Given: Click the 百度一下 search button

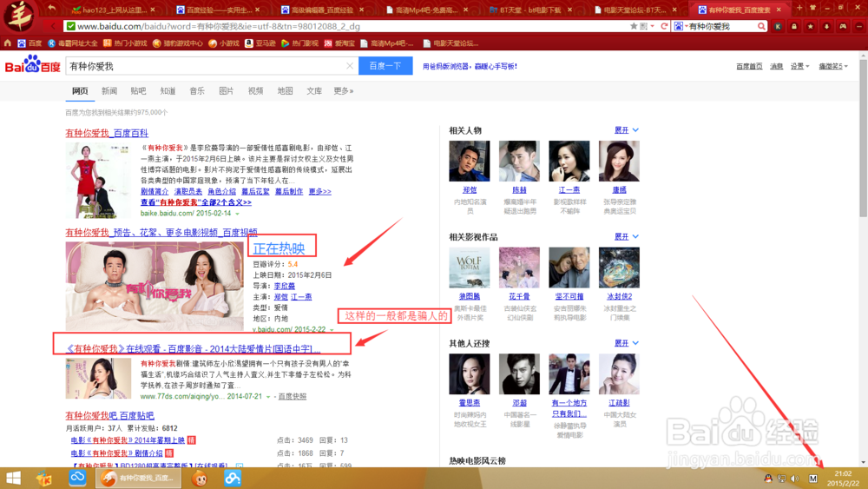Looking at the screenshot, I should [385, 66].
